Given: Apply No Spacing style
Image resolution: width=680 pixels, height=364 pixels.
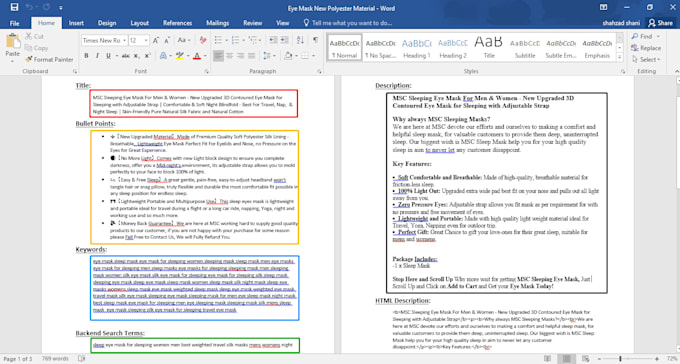Looking at the screenshot, I should (x=380, y=47).
